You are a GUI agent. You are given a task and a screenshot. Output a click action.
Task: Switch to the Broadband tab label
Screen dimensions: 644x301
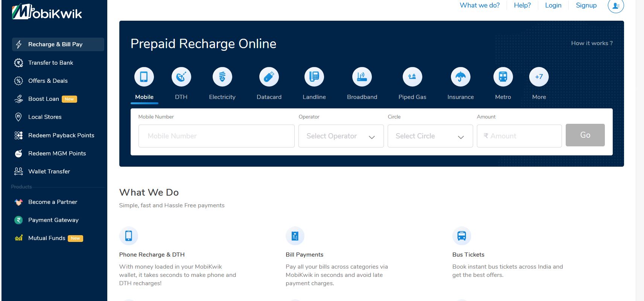point(362,97)
